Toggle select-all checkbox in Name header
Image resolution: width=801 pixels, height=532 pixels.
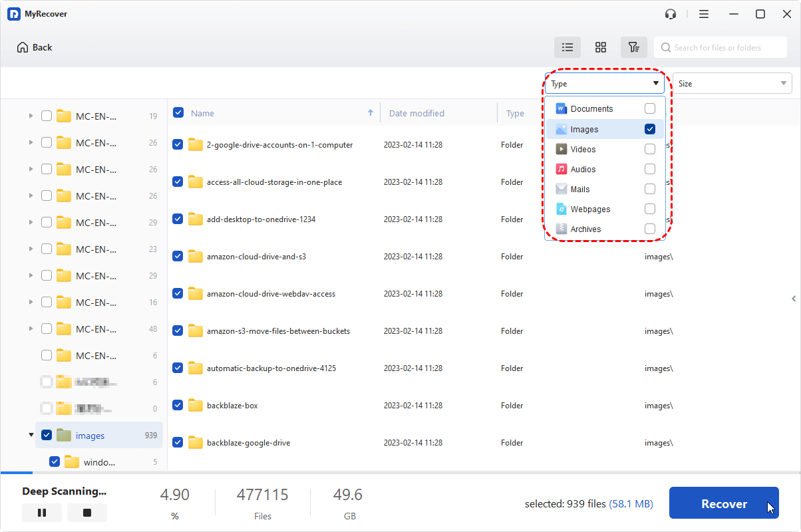click(178, 112)
